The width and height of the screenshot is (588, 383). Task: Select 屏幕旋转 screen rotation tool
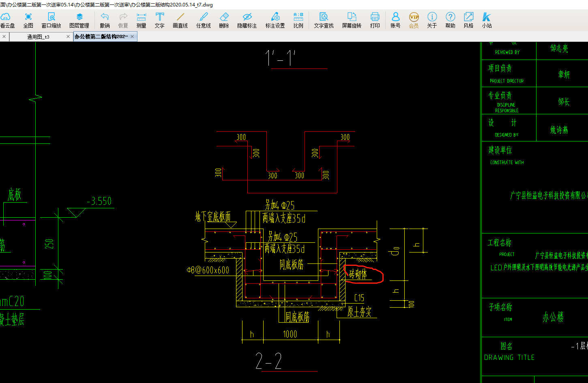pos(352,20)
